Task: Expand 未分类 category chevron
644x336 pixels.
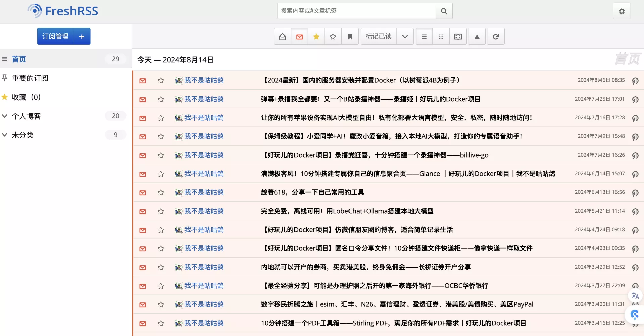Action: click(5, 135)
